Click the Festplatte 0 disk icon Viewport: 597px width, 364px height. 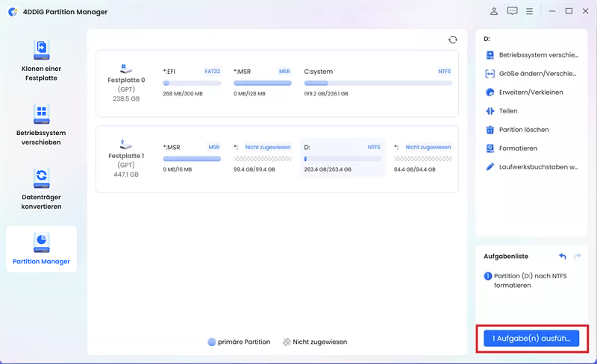[x=125, y=69]
